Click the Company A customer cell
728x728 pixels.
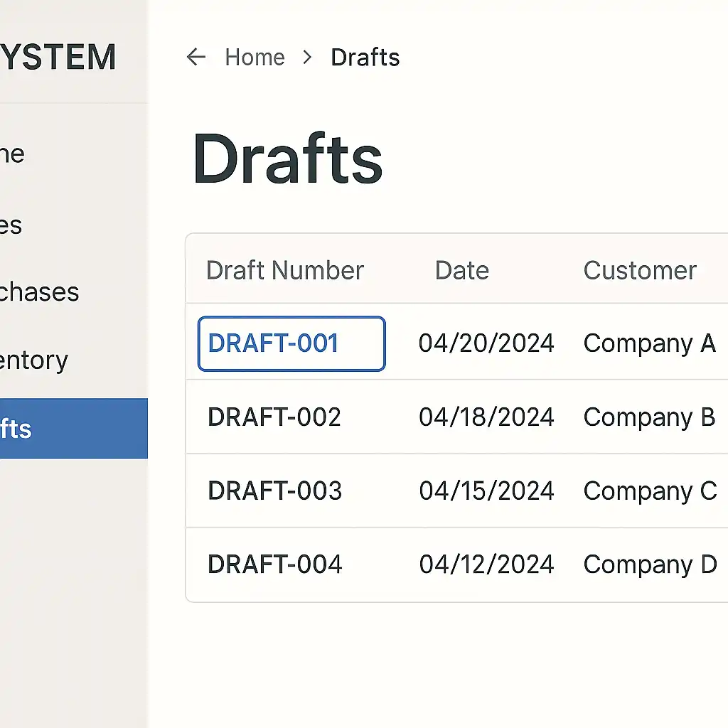[649, 343]
